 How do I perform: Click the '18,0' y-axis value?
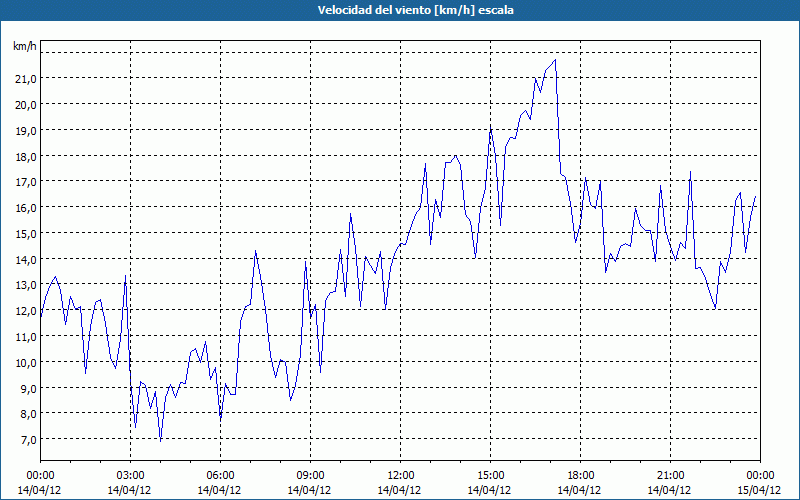click(x=26, y=156)
